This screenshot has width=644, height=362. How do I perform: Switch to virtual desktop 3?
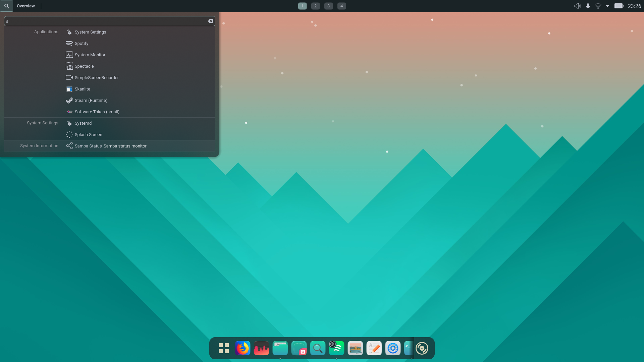coord(328,6)
